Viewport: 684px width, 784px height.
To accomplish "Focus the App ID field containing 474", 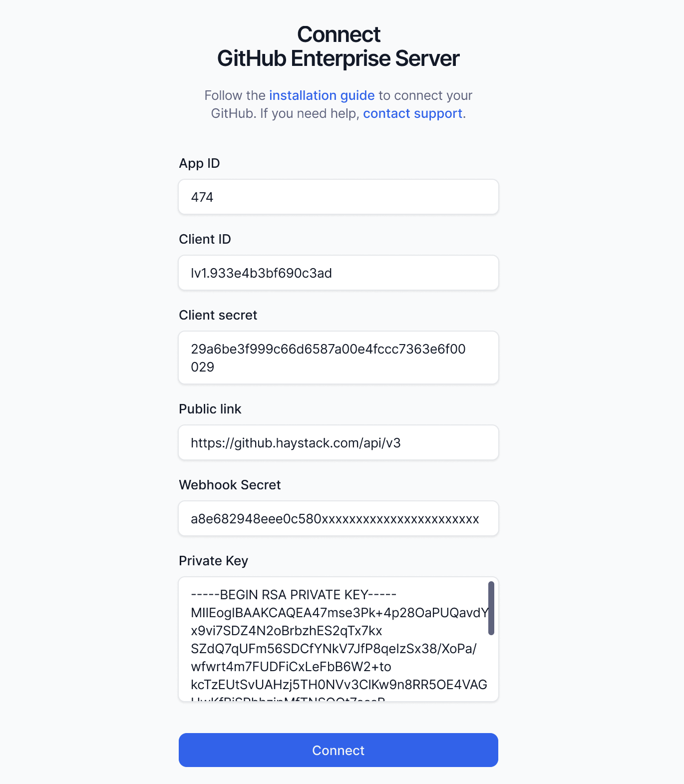I will click(338, 197).
